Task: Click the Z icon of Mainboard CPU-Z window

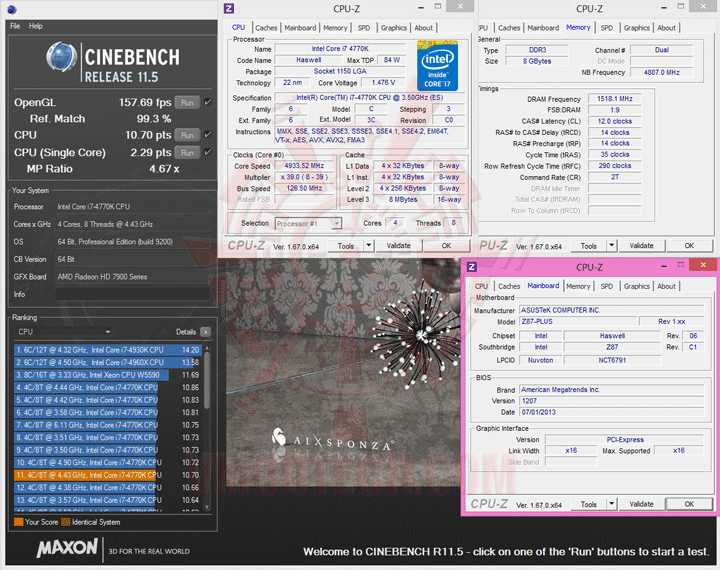Action: (x=472, y=267)
